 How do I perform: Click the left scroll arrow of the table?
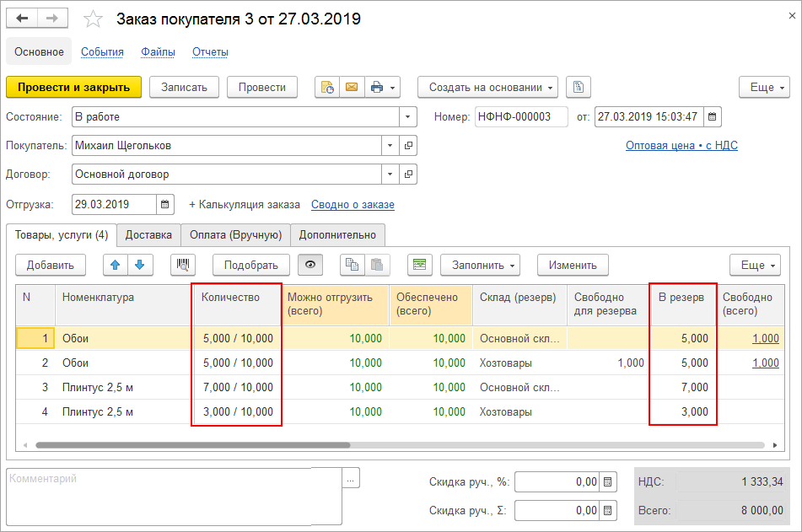[25, 445]
